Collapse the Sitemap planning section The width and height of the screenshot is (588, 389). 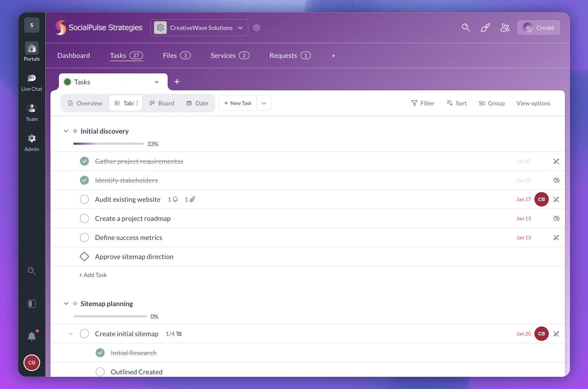[66, 304]
